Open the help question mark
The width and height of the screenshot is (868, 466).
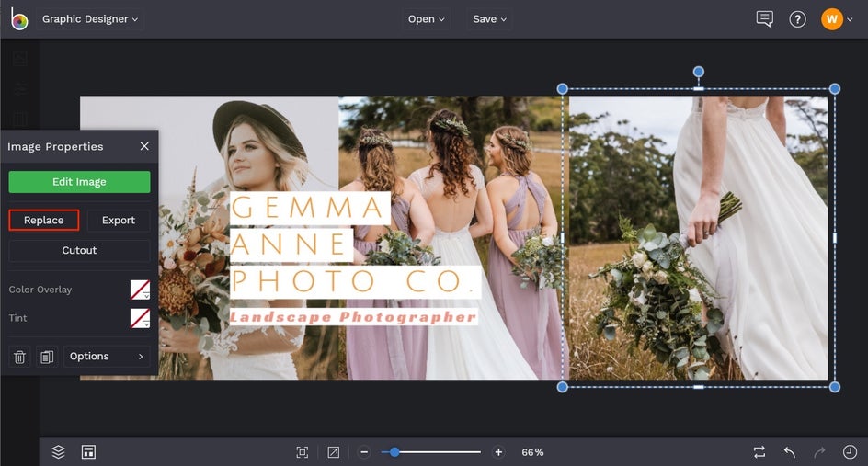click(x=797, y=19)
